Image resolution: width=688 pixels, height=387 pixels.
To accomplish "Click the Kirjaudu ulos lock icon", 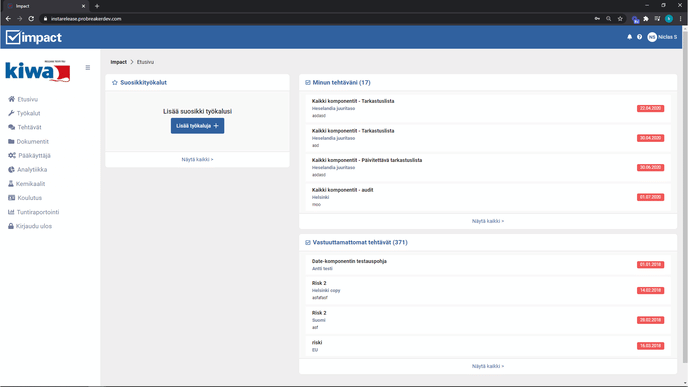I will (11, 226).
